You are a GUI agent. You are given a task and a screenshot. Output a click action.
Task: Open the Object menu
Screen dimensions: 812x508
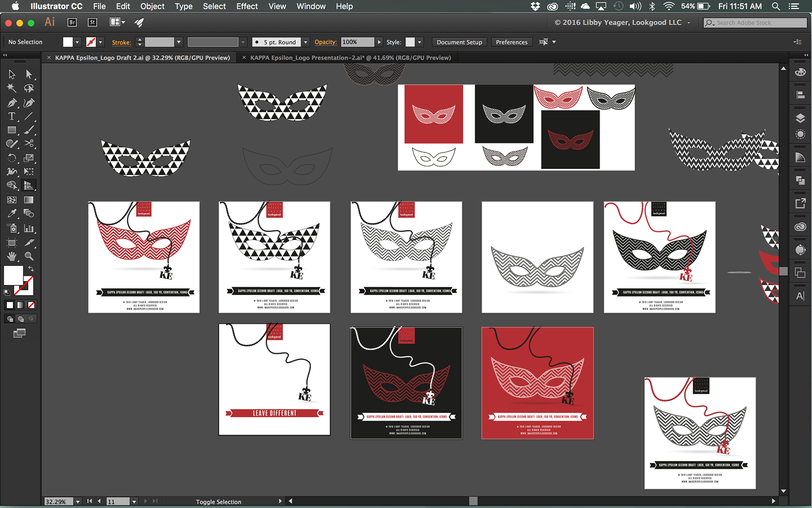[x=152, y=6]
